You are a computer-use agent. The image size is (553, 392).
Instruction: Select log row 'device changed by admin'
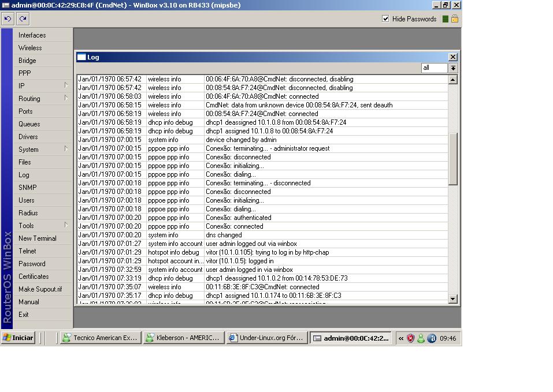[262, 140]
